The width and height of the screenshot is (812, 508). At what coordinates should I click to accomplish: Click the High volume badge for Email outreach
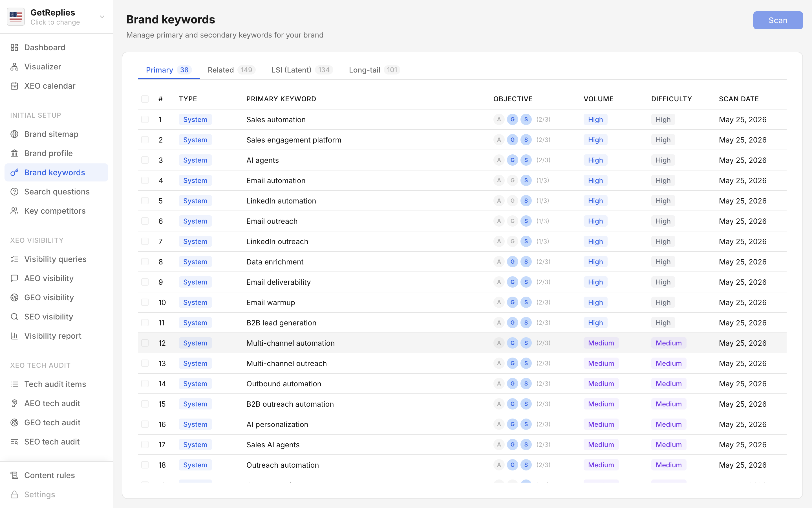tap(595, 221)
